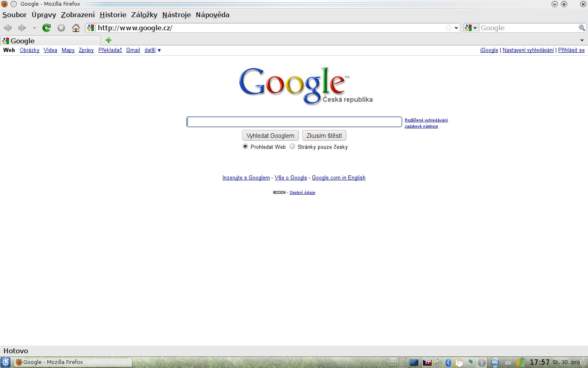Open Nastavení vyhledávání
This screenshot has width=588, height=368.
(x=528, y=50)
